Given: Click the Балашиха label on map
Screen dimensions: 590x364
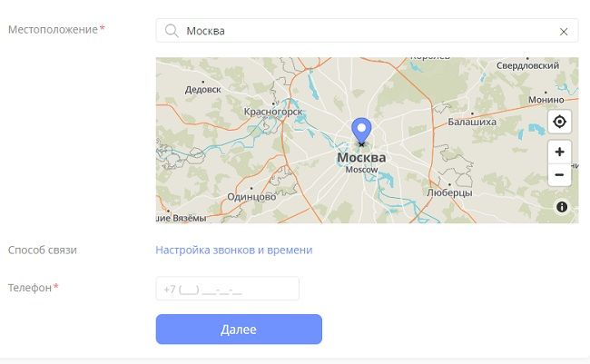Looking at the screenshot, I should 472,121.
